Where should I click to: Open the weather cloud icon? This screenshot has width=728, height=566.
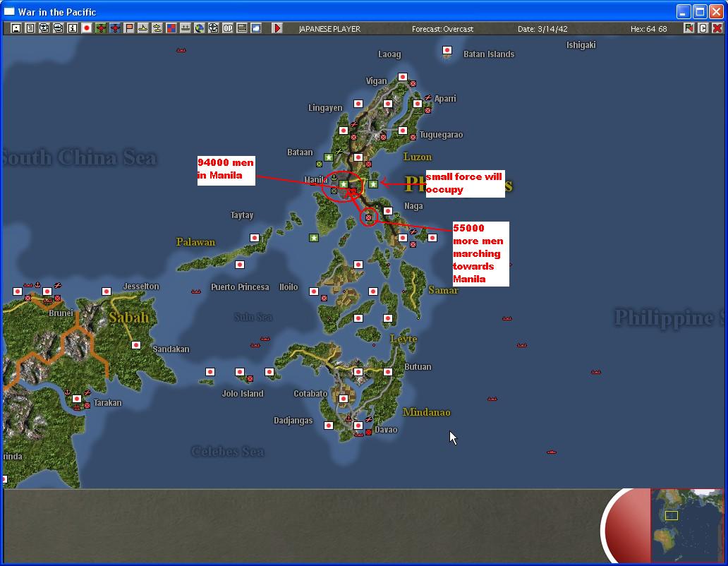tap(256, 28)
